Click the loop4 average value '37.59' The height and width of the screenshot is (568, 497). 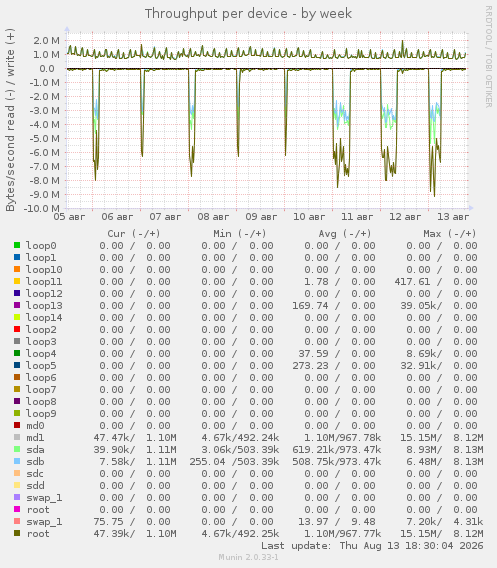313,354
